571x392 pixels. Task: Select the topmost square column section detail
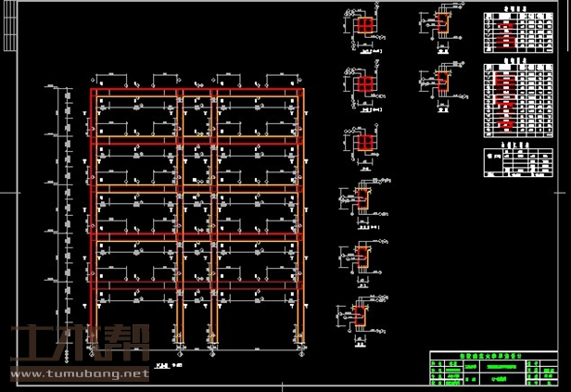point(367,24)
